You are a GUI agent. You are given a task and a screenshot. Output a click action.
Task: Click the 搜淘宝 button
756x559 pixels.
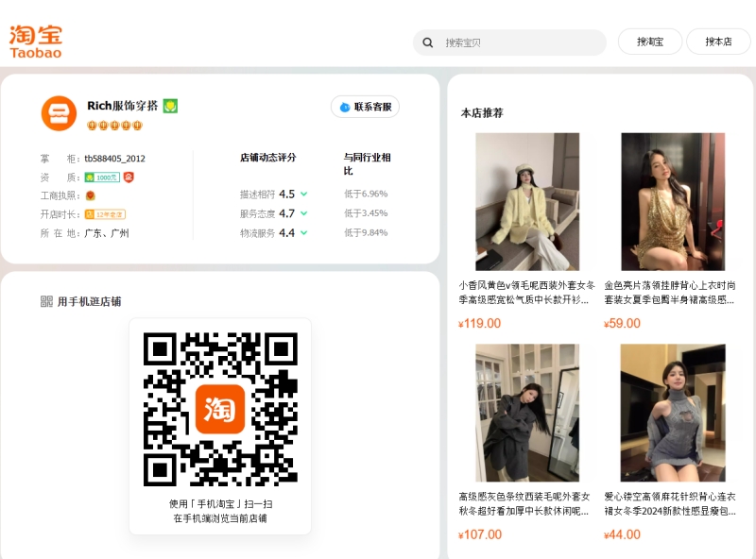[650, 42]
